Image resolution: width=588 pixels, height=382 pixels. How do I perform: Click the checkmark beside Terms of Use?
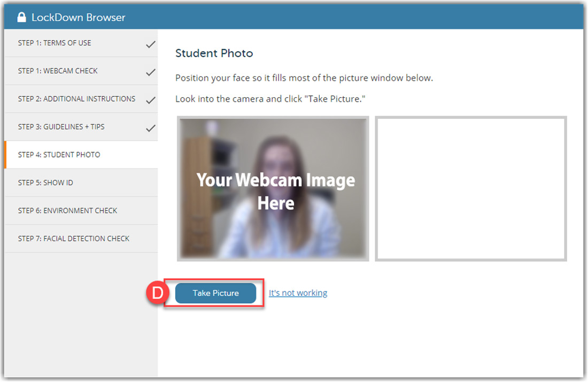(x=151, y=44)
